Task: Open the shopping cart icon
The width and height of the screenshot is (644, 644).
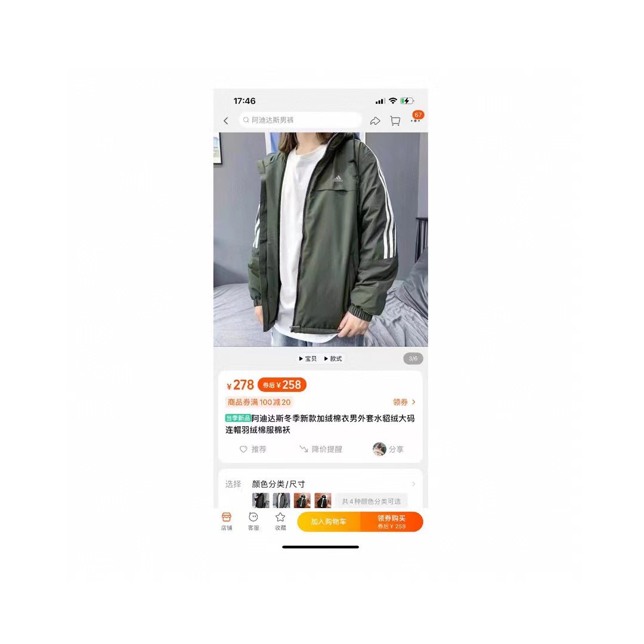Action: [x=395, y=120]
